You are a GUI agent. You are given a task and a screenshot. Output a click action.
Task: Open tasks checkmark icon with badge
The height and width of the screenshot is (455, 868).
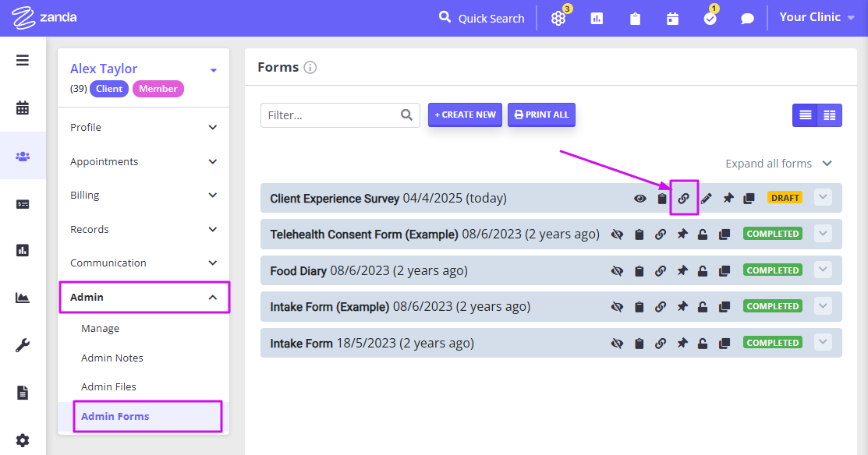pyautogui.click(x=710, y=18)
